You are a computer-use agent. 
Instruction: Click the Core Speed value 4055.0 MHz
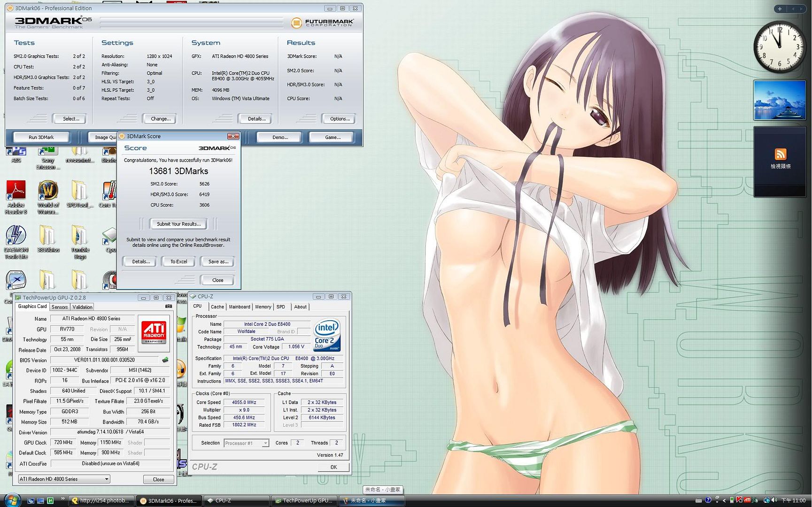[x=244, y=402]
